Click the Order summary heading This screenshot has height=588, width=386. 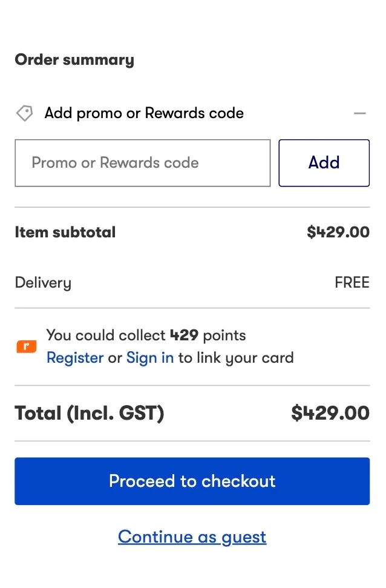74,59
